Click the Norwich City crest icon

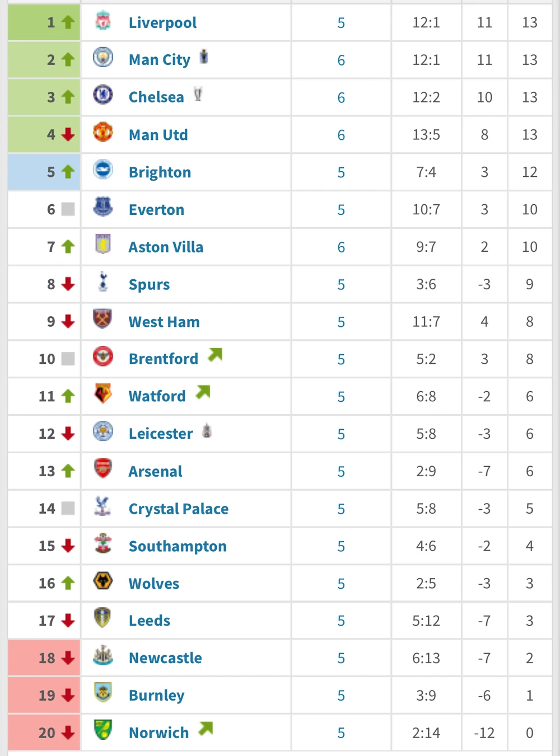(x=103, y=730)
